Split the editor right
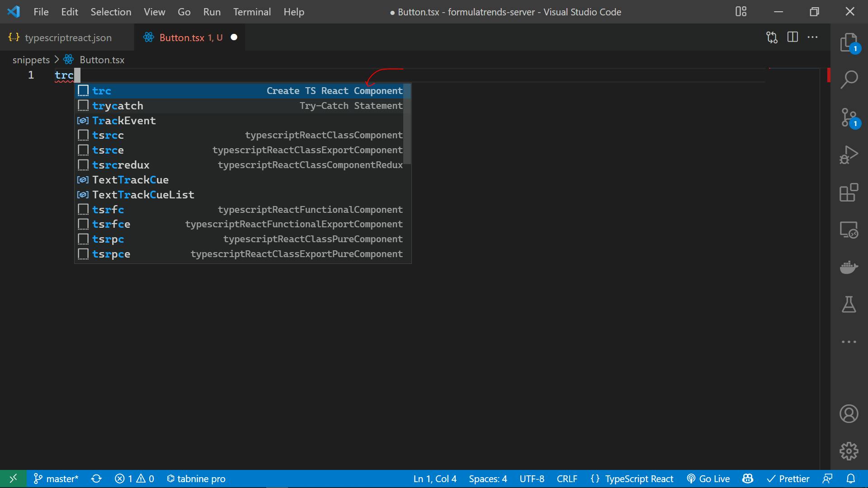868x488 pixels. (793, 37)
